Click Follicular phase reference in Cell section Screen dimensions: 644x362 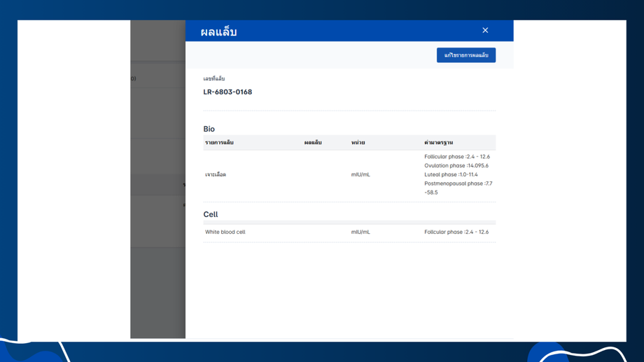pos(456,232)
